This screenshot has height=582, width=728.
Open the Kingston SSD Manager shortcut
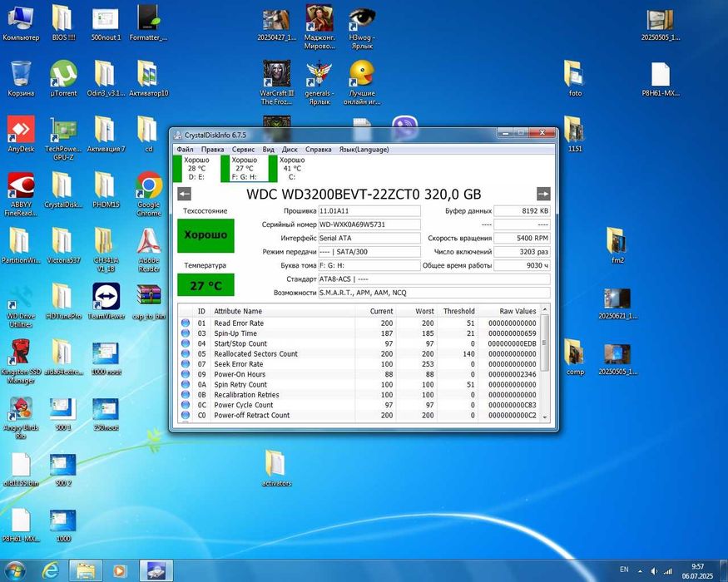21,361
